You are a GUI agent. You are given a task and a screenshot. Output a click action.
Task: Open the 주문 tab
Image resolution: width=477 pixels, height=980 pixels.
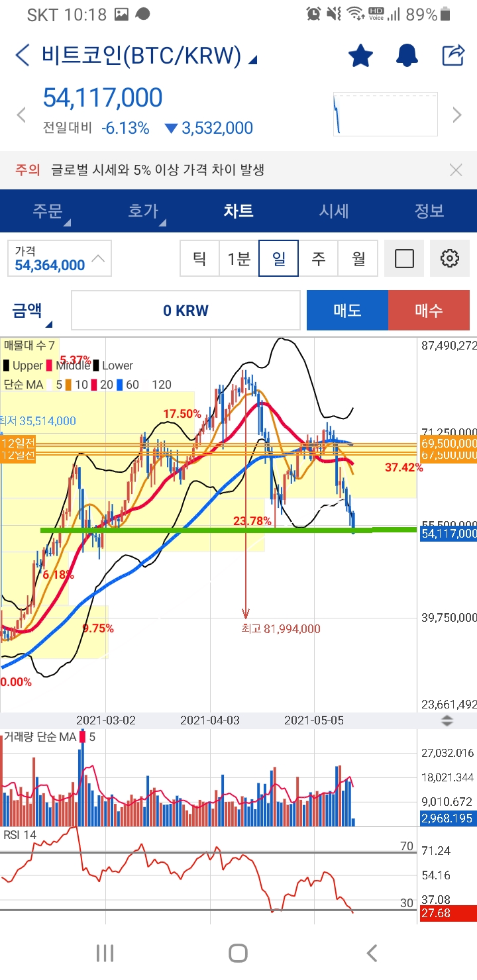(48, 211)
